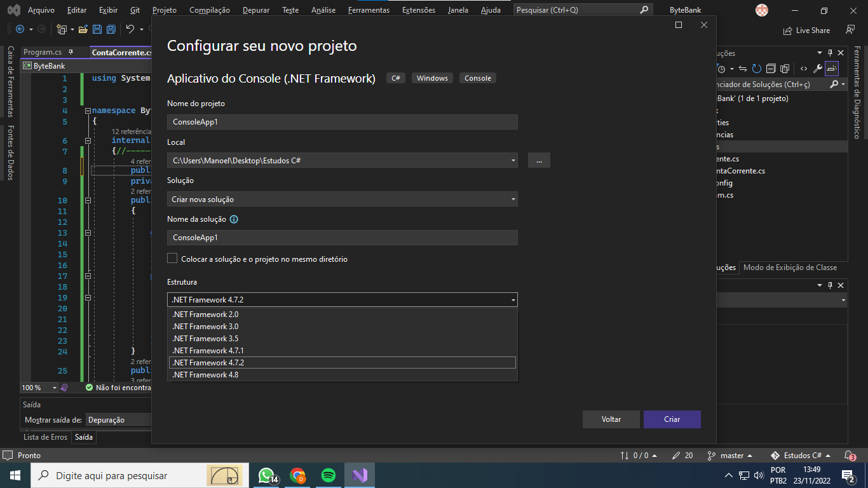Click the info icon beside Nome da solução
The image size is (868, 488).
234,219
